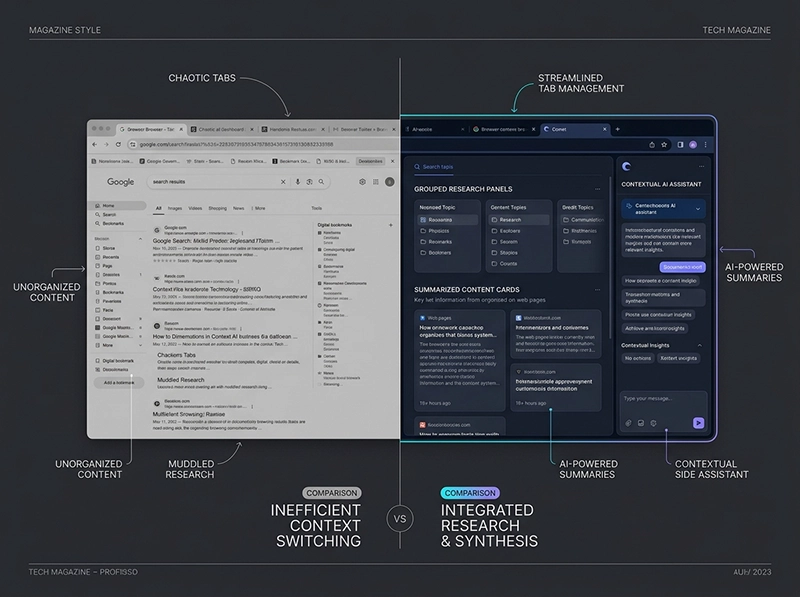Expand the AI assistant dropdown chevron
The height and width of the screenshot is (597, 800).
pos(698,209)
